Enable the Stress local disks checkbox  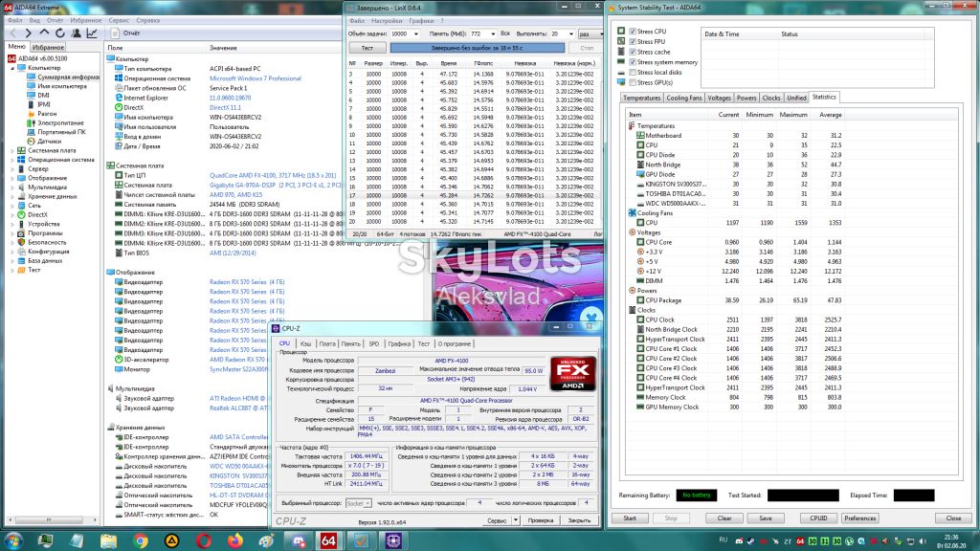[633, 73]
